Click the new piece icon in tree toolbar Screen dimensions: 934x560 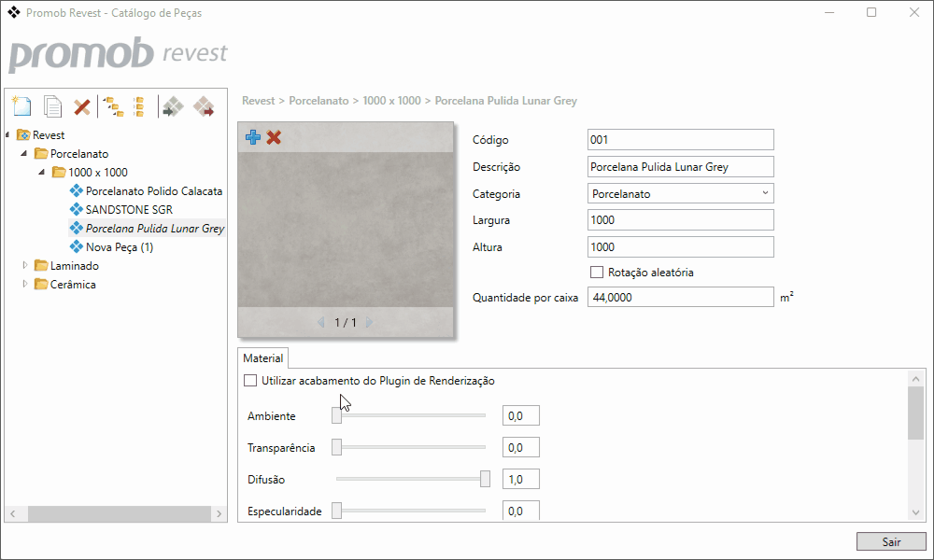[x=21, y=106]
